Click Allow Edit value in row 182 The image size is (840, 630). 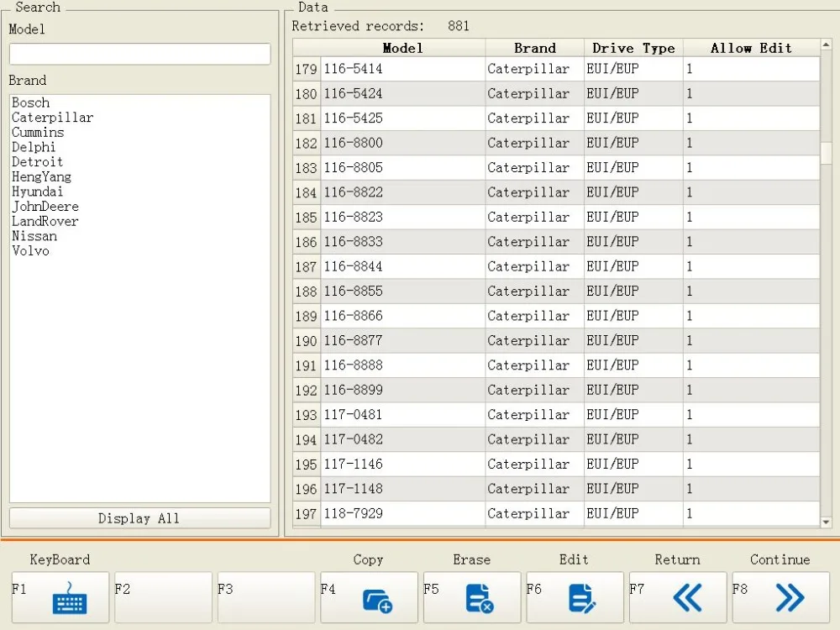click(x=751, y=143)
